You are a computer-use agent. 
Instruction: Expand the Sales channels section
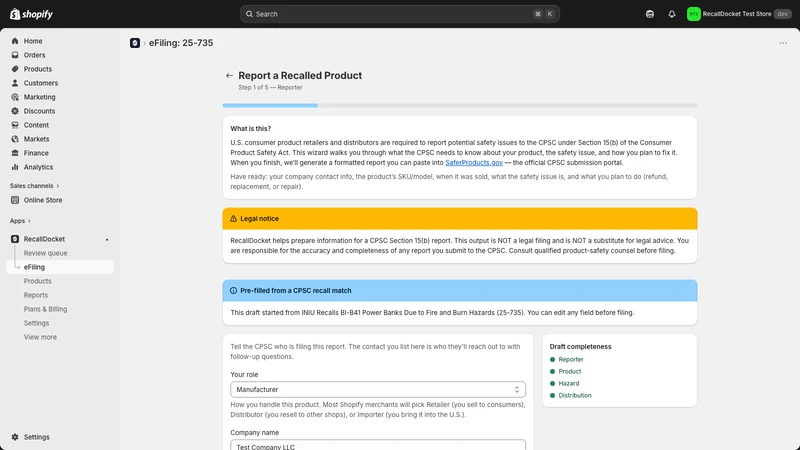(x=35, y=186)
